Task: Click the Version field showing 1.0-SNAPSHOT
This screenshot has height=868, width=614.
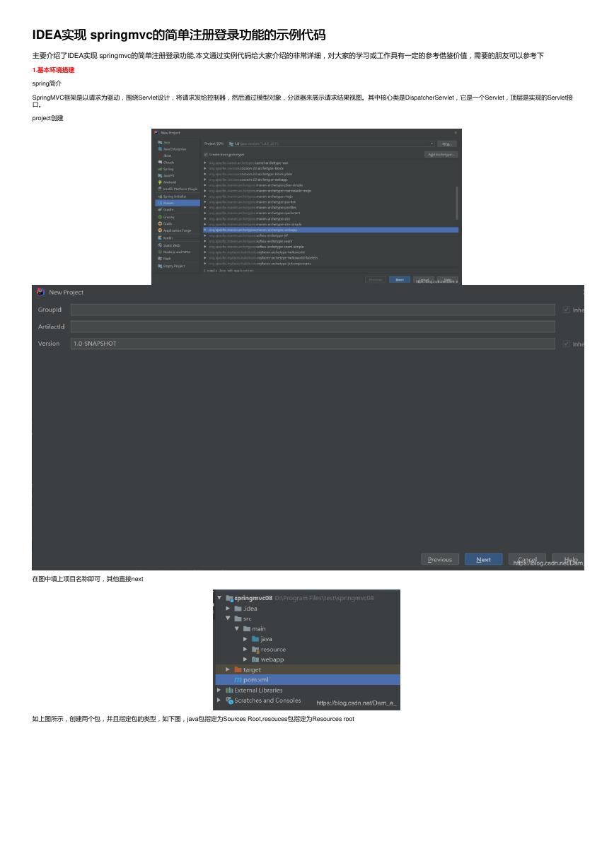Action: (x=313, y=344)
